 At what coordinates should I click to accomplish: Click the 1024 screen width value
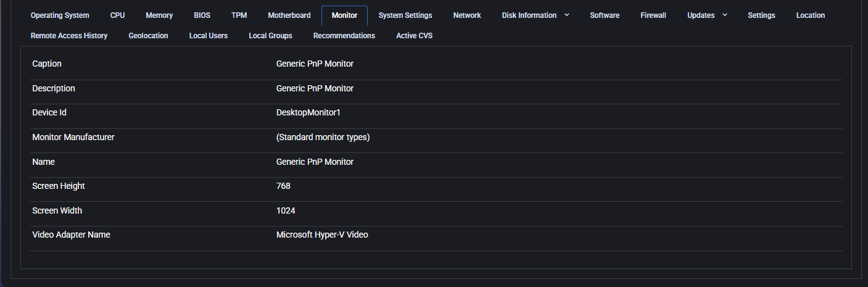point(286,210)
